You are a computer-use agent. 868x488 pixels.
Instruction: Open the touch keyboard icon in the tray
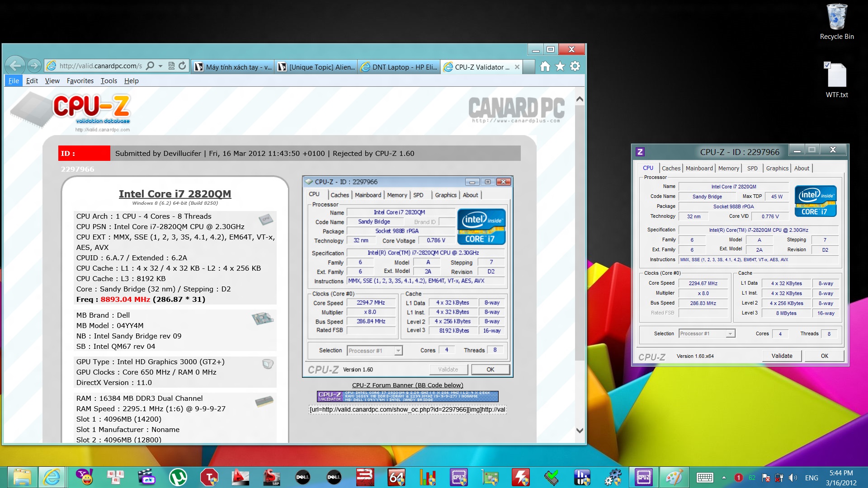[x=705, y=478]
